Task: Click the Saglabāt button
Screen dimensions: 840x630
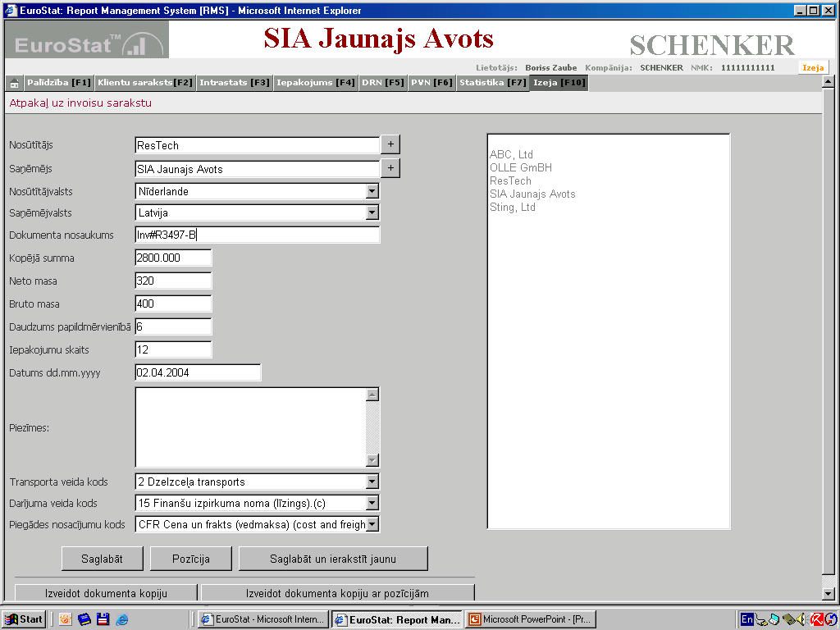Action: click(103, 559)
